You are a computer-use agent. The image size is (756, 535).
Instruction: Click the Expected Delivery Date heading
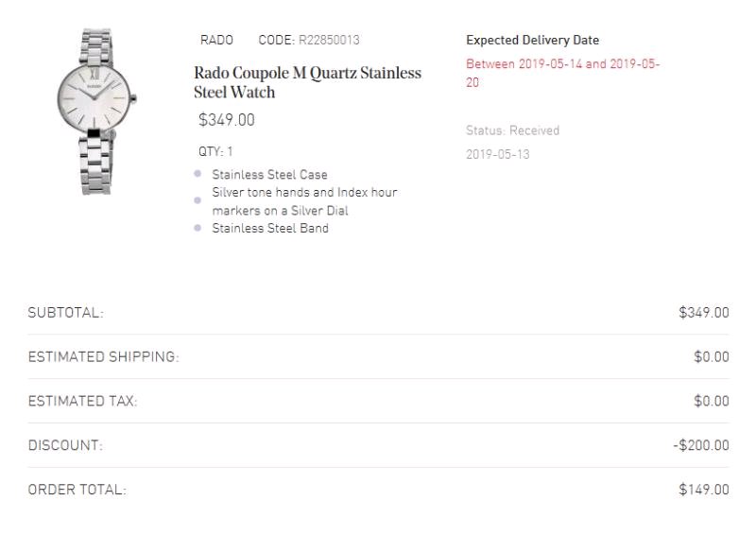pyautogui.click(x=532, y=41)
